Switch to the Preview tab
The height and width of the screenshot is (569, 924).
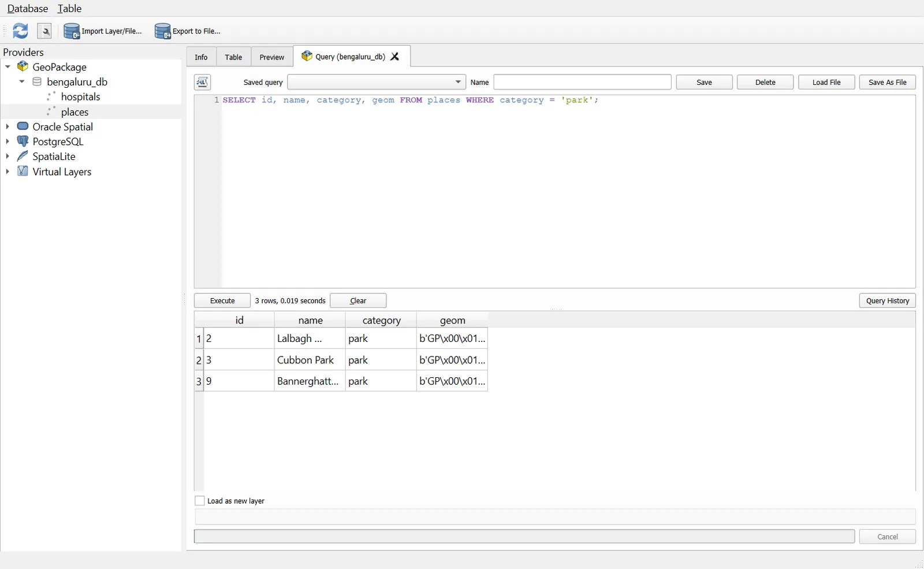point(272,57)
